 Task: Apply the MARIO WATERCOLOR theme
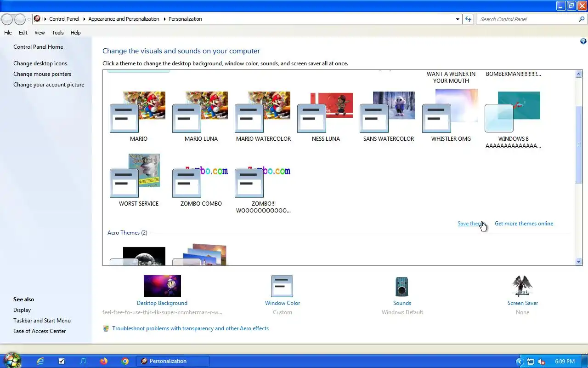pos(263,112)
